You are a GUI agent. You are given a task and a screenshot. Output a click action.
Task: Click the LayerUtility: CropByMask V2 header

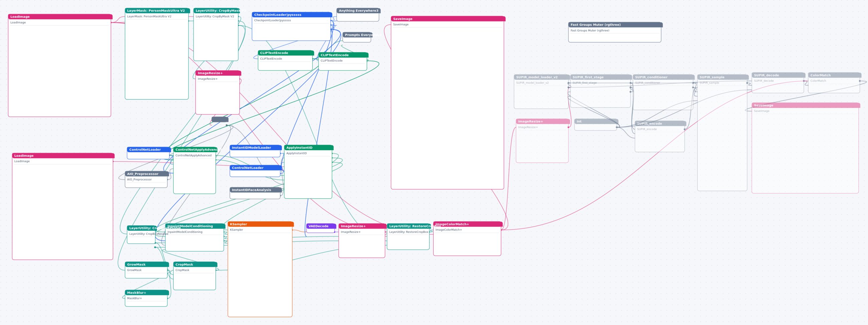point(216,10)
